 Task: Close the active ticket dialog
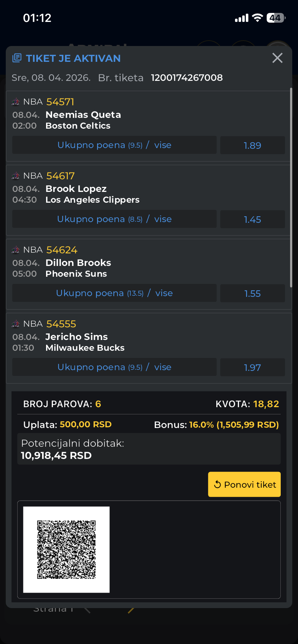[x=277, y=58]
